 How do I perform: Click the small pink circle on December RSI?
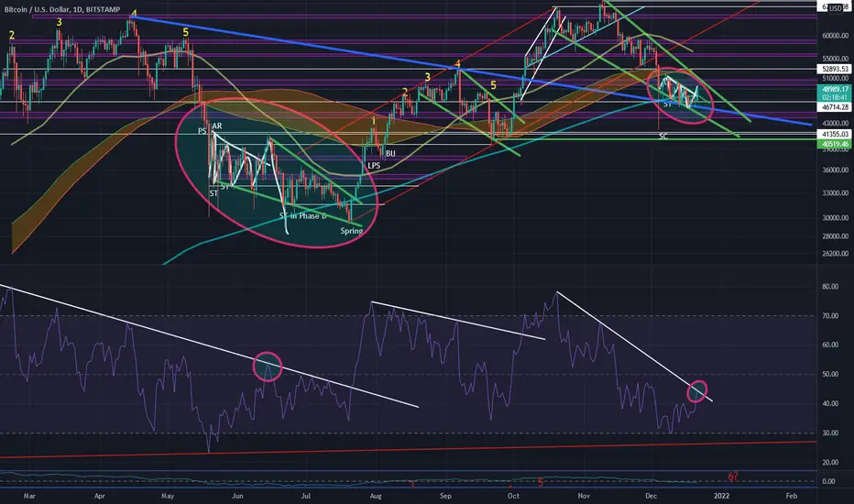pos(697,391)
